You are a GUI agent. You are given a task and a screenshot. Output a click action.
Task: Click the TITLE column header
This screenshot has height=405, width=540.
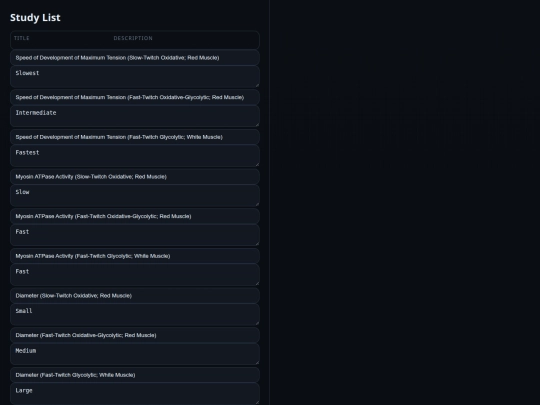point(22,38)
